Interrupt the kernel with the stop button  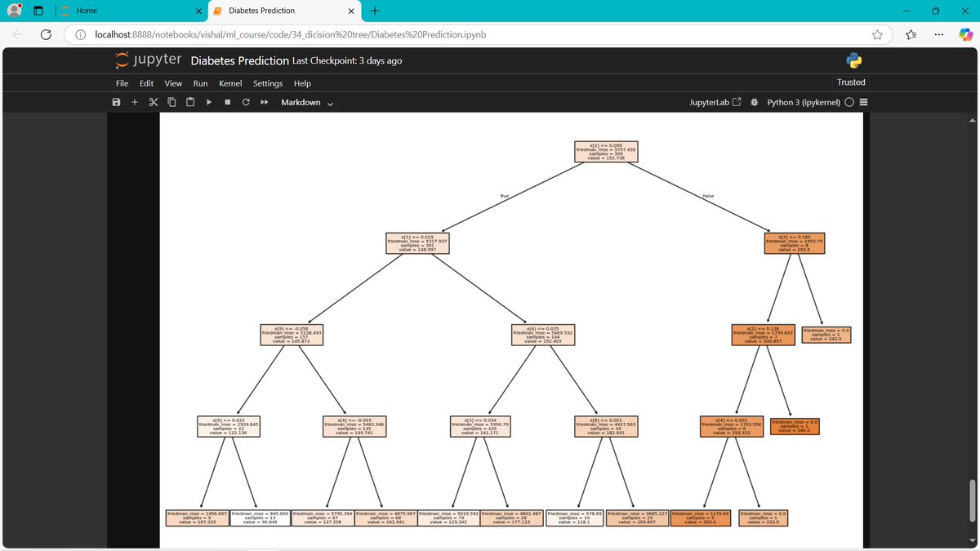click(x=227, y=102)
